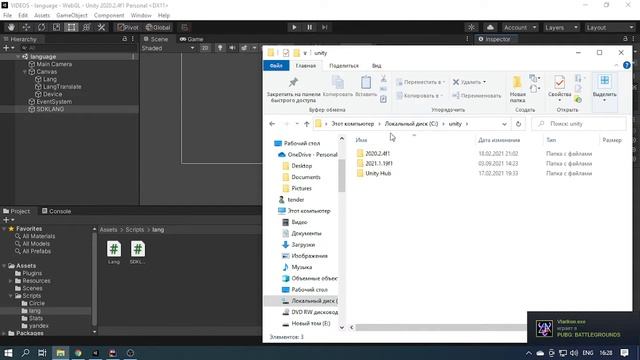This screenshot has width=640, height=360.
Task: Step one frame forward in Unity
Action: pos(325,27)
